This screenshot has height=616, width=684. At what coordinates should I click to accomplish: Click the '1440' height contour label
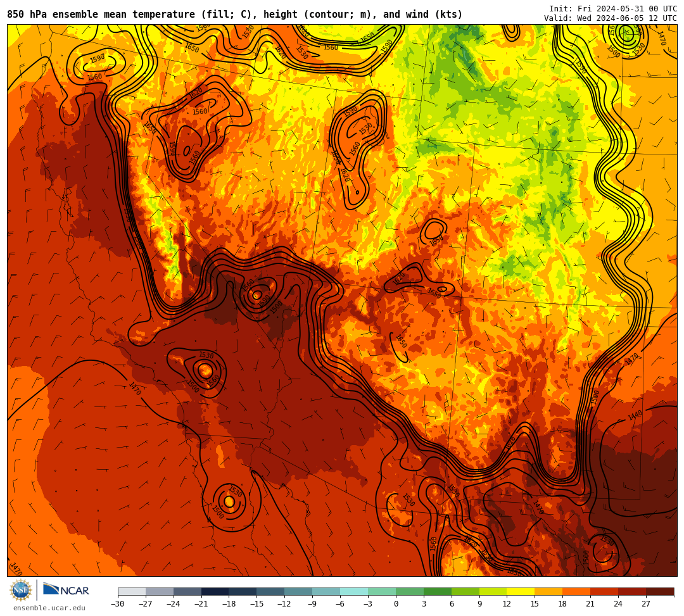click(635, 415)
